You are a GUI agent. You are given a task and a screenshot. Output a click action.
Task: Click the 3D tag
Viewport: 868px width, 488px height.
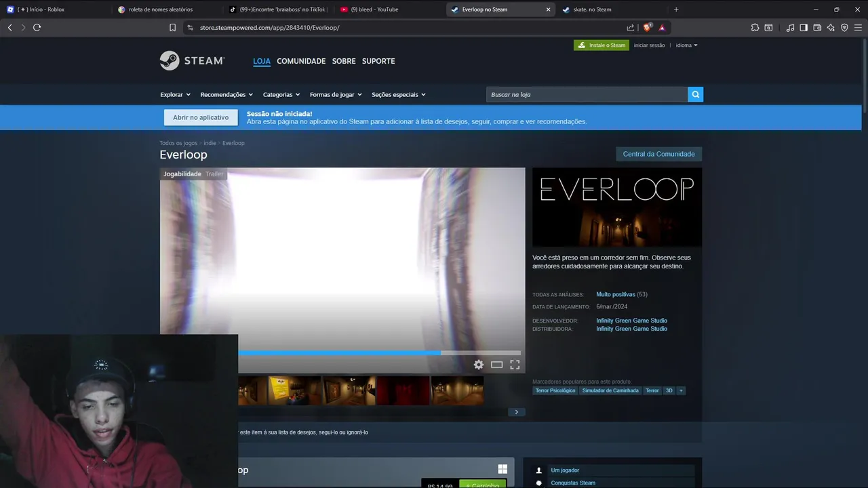pos(669,390)
